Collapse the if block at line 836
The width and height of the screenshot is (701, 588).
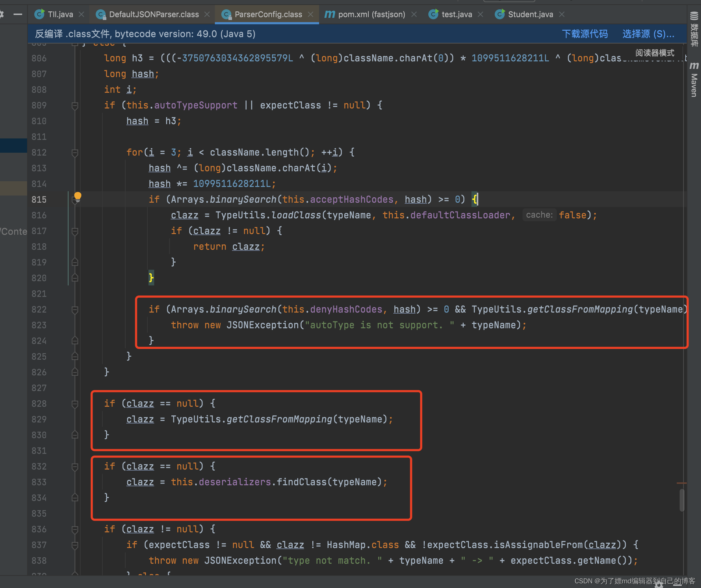pyautogui.click(x=75, y=530)
